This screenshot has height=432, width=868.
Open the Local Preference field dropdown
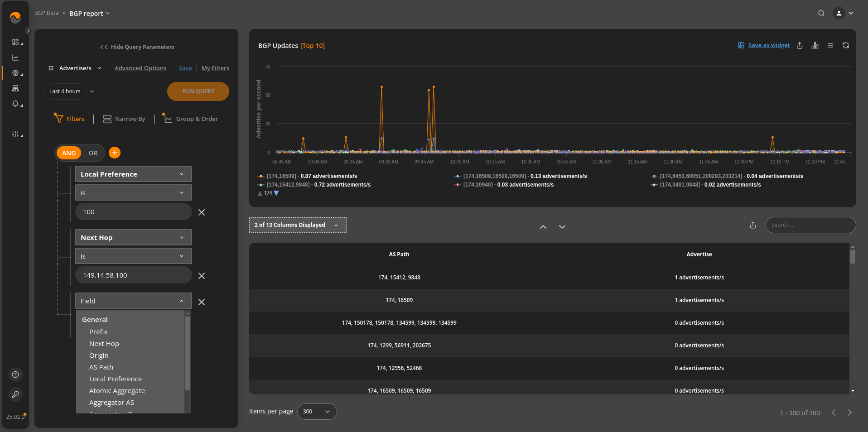pos(134,174)
